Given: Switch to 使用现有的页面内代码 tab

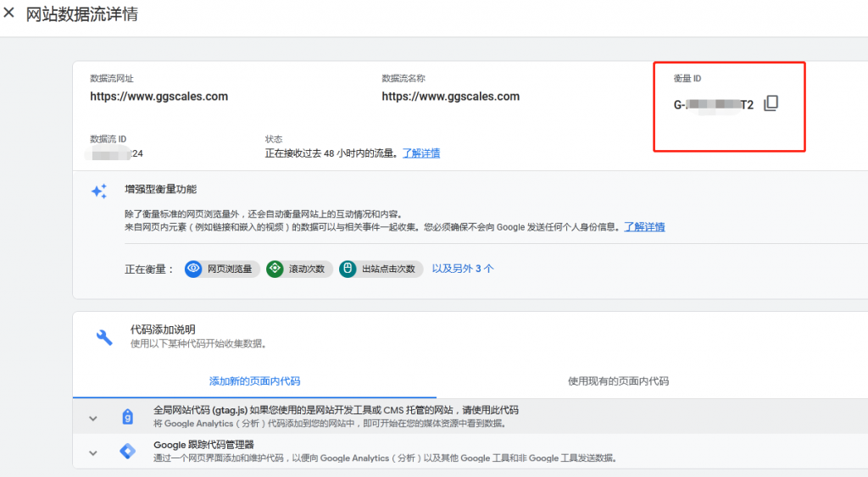Looking at the screenshot, I should [618, 381].
